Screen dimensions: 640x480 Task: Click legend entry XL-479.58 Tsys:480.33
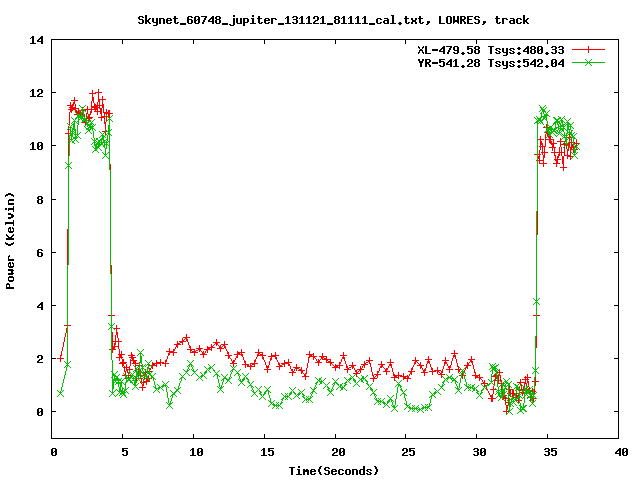click(491, 50)
